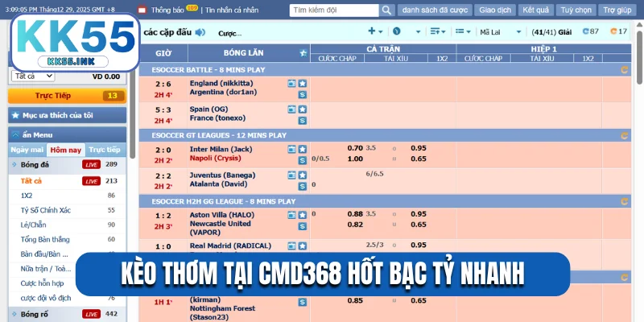This screenshot has height=322, width=644.
Task: Favorite the Inter Milan (Jack) match star
Action: point(303,149)
